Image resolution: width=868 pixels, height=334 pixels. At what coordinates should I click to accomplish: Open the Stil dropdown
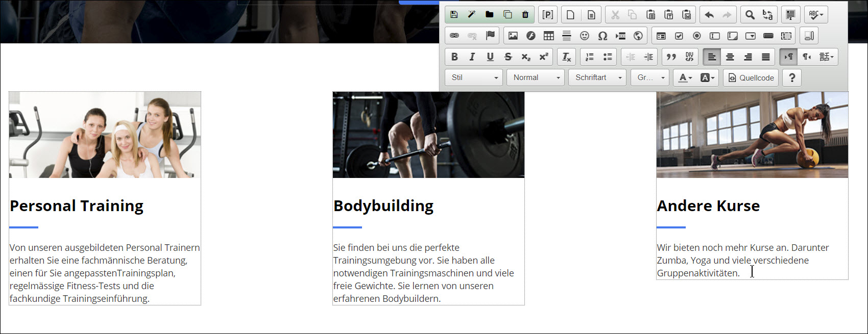(474, 78)
